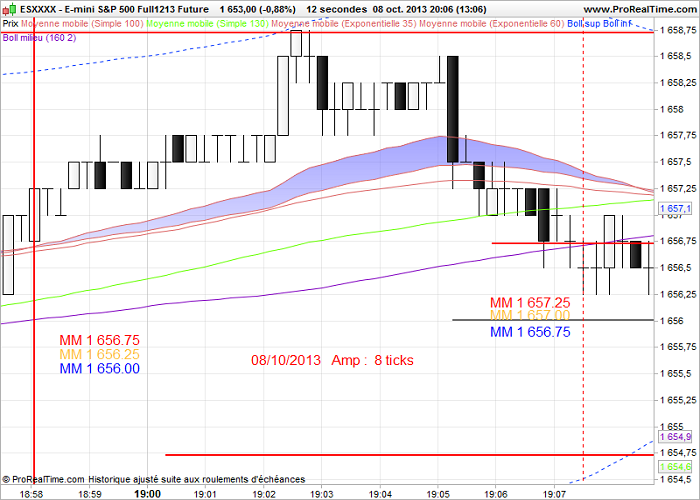Screen dimensions: 700x500
Task: Click the 19:07 time axis label
Action: tap(554, 494)
